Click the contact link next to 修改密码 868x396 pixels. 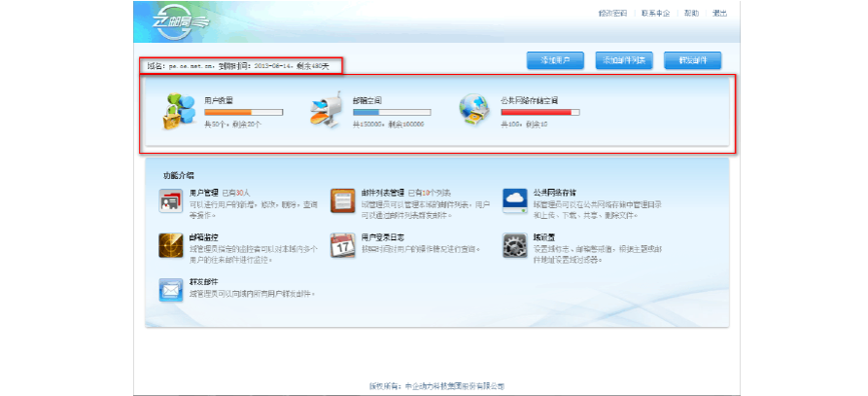(655, 14)
